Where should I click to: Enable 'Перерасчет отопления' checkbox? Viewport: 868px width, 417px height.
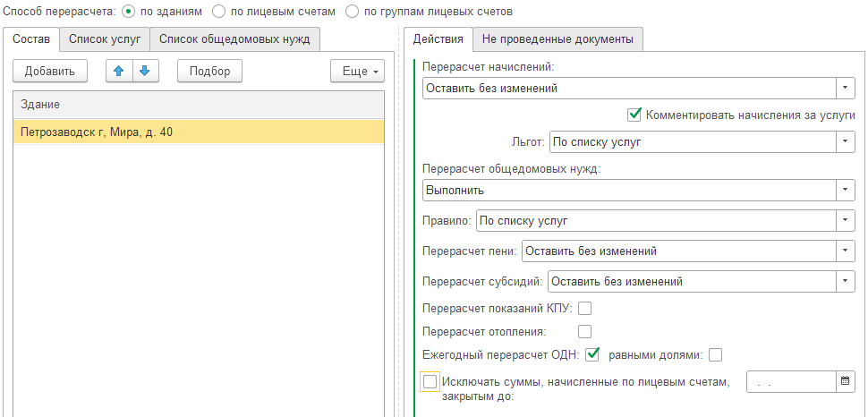click(x=584, y=332)
